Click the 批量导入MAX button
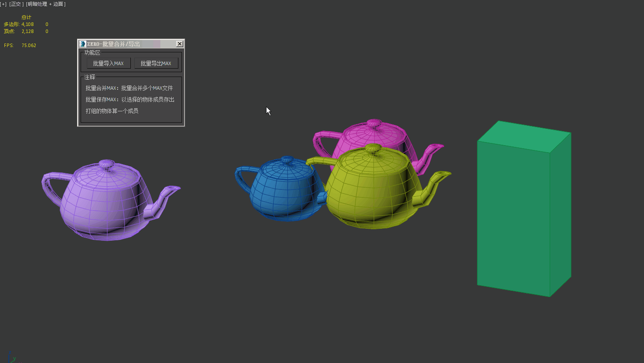Screen dimensions: 644x363 point(108,63)
